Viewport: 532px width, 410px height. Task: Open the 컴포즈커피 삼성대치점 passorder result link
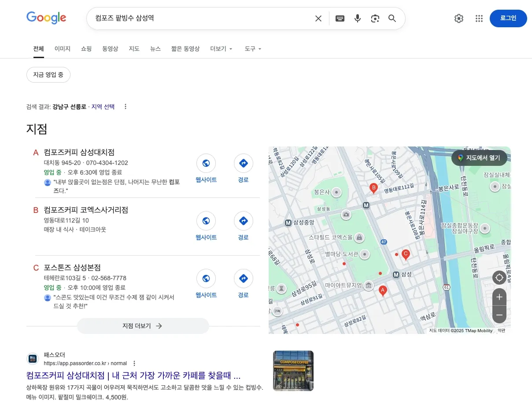point(133,376)
